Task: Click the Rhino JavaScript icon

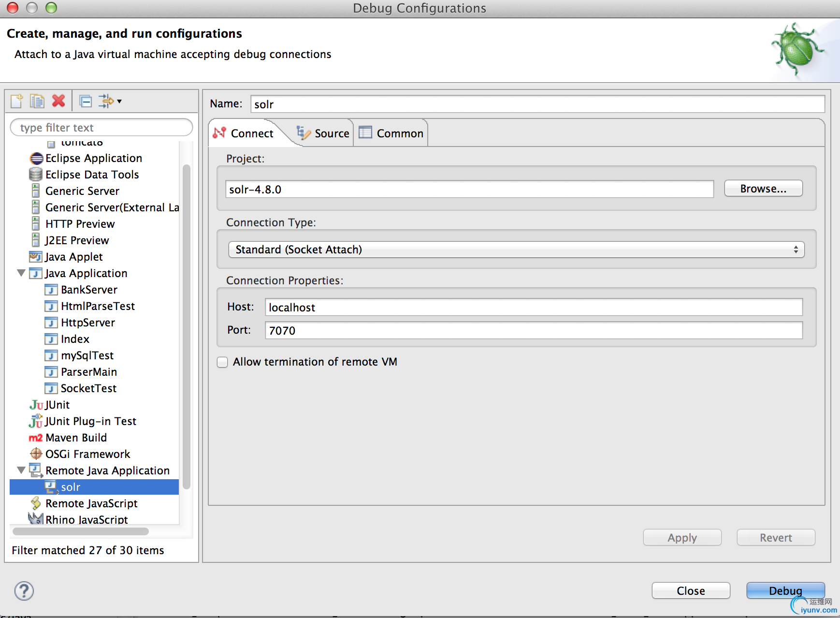Action: tap(36, 519)
